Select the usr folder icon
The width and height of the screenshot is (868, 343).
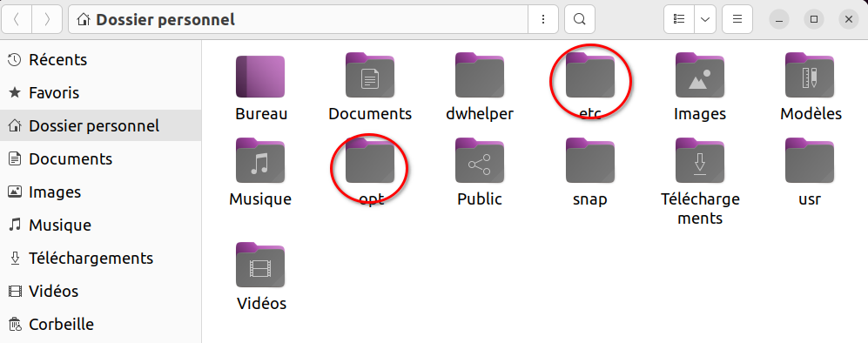click(x=810, y=160)
